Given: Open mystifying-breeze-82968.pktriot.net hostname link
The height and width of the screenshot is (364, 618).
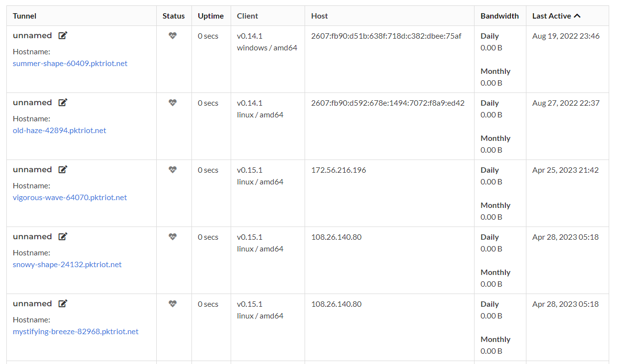Looking at the screenshot, I should (75, 332).
